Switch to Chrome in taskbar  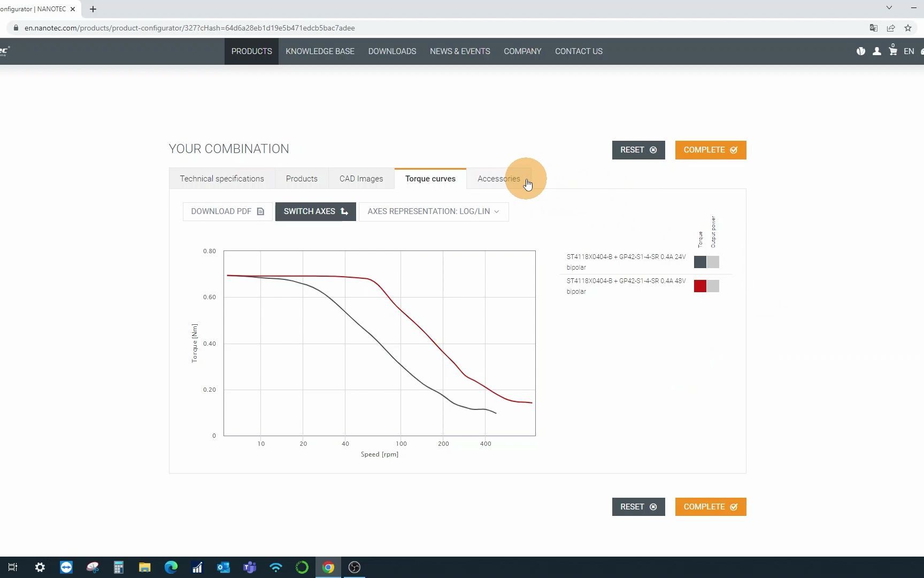click(x=328, y=567)
